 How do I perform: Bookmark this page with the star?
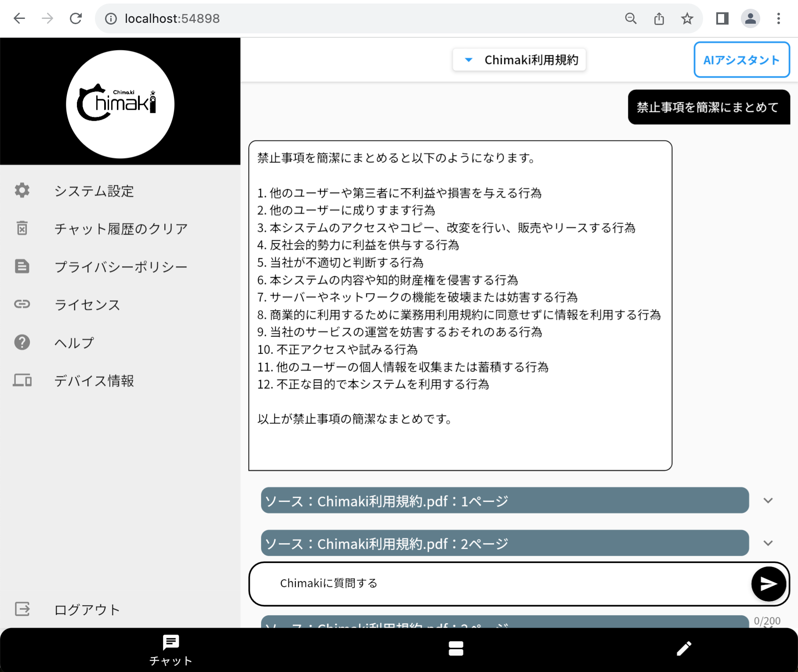[x=687, y=18]
